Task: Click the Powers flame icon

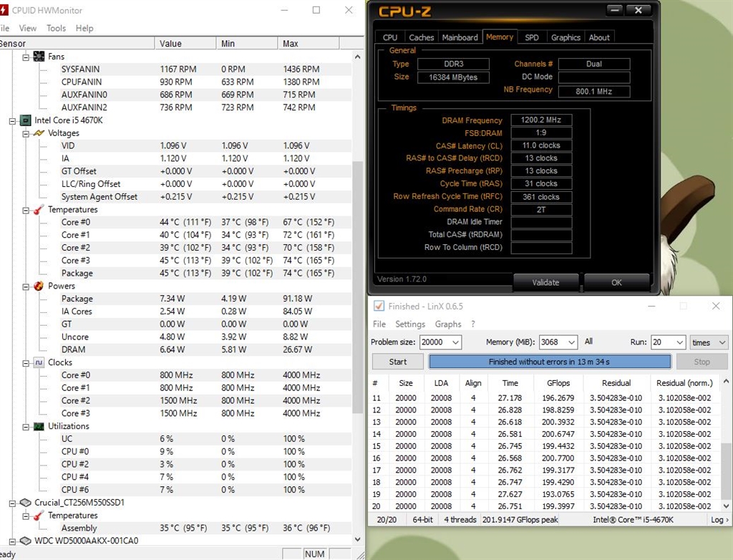Action: tap(39, 286)
